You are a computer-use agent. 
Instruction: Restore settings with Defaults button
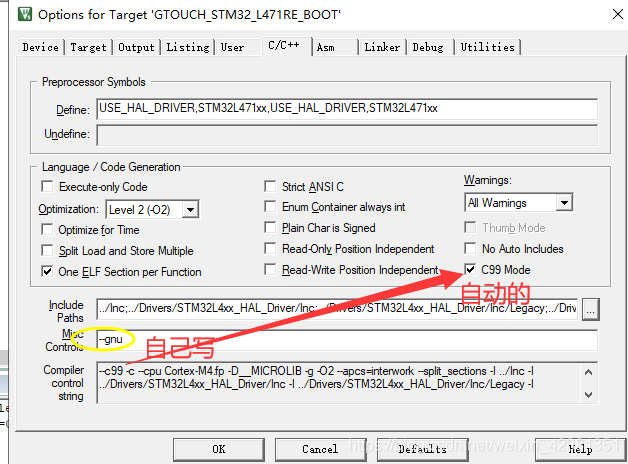tap(423, 449)
